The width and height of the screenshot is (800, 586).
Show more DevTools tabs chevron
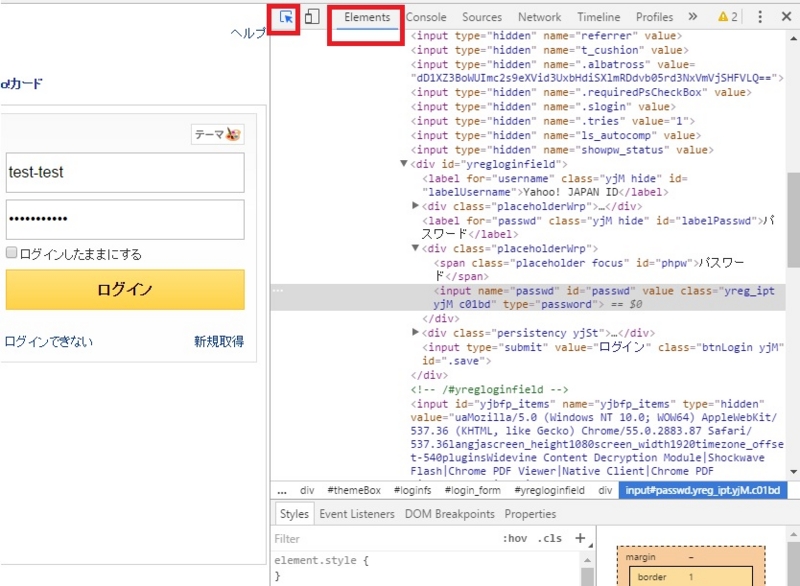pos(692,17)
